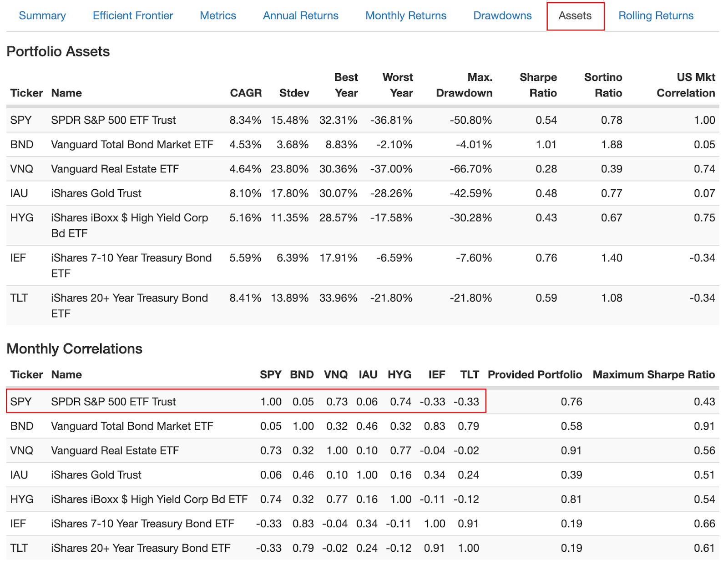Click VNQ ticker in Portfolio Assets table

pyautogui.click(x=22, y=169)
